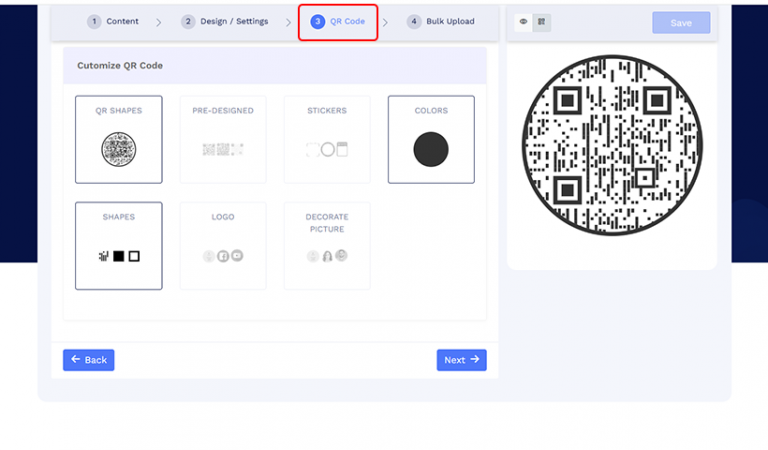This screenshot has height=450, width=768.
Task: Click the chevron after Design / Settings
Action: tap(288, 22)
